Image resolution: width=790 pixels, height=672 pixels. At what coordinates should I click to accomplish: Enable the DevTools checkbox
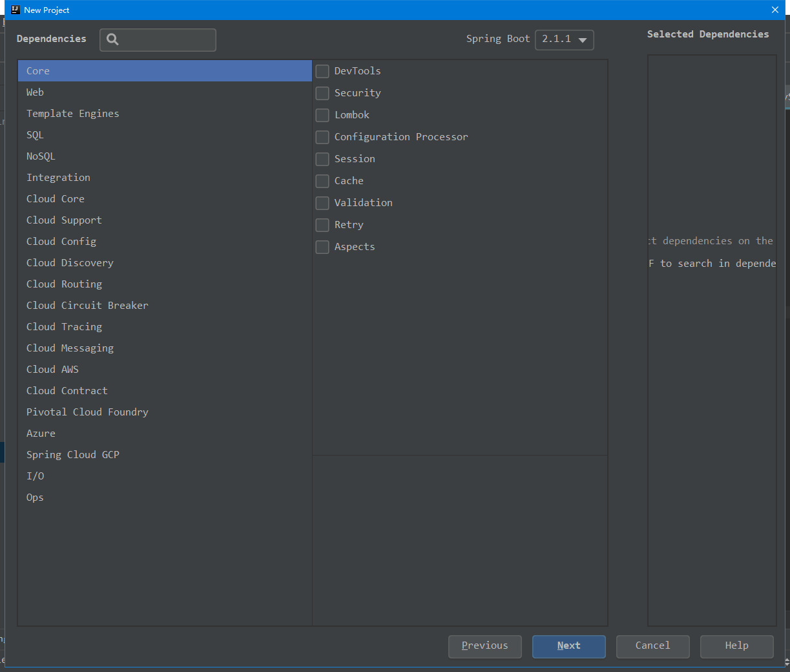tap(322, 71)
